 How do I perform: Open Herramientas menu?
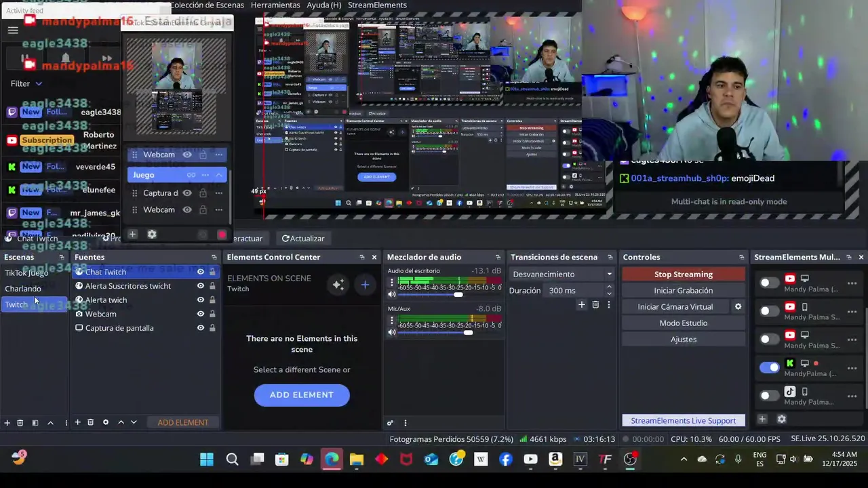click(x=275, y=5)
